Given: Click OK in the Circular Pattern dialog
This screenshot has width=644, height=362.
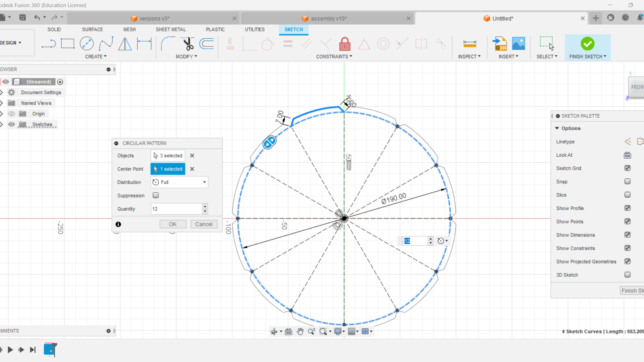Looking at the screenshot, I should (173, 224).
